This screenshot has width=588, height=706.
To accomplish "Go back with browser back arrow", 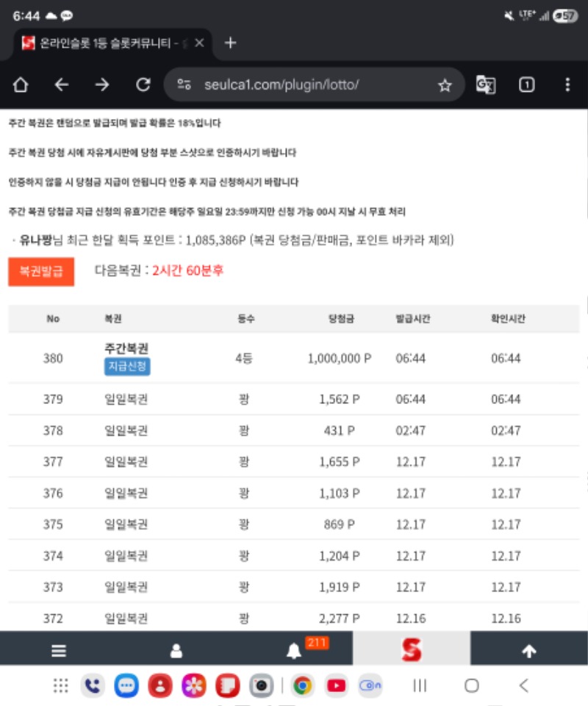I will click(62, 85).
